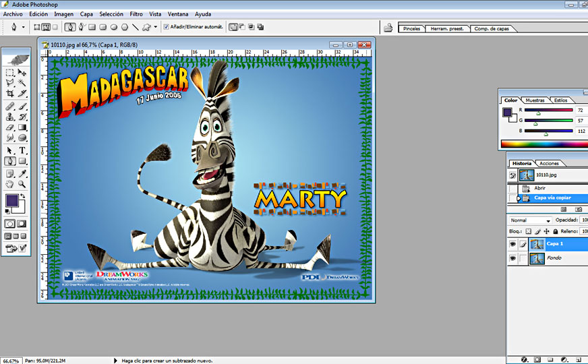Select the Healing Brush tool
Image resolution: width=588 pixels, height=364 pixels.
click(x=10, y=107)
